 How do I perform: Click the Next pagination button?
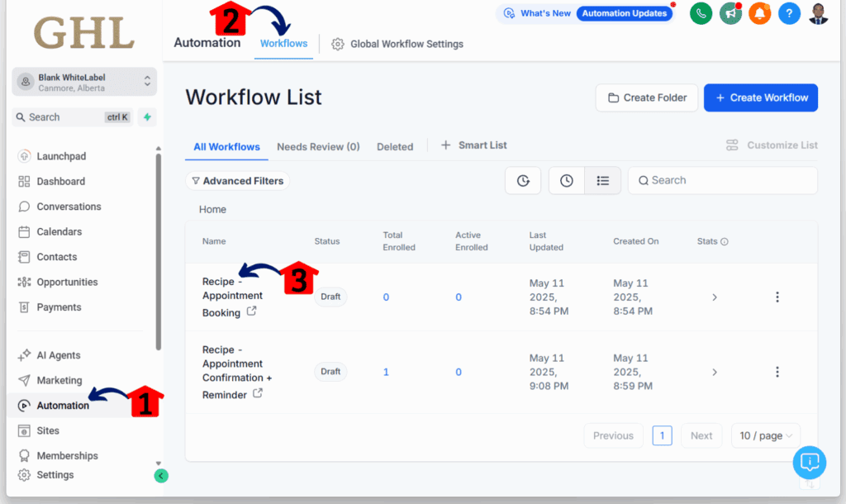coord(701,435)
